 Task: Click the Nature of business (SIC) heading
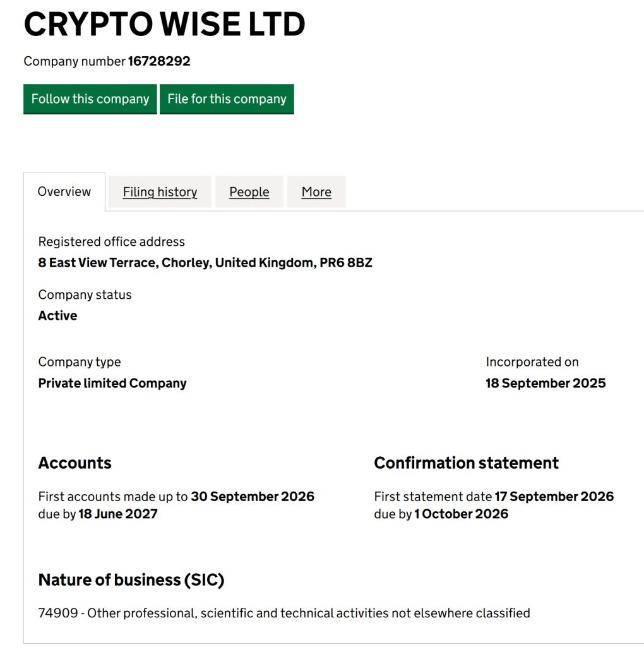(131, 580)
